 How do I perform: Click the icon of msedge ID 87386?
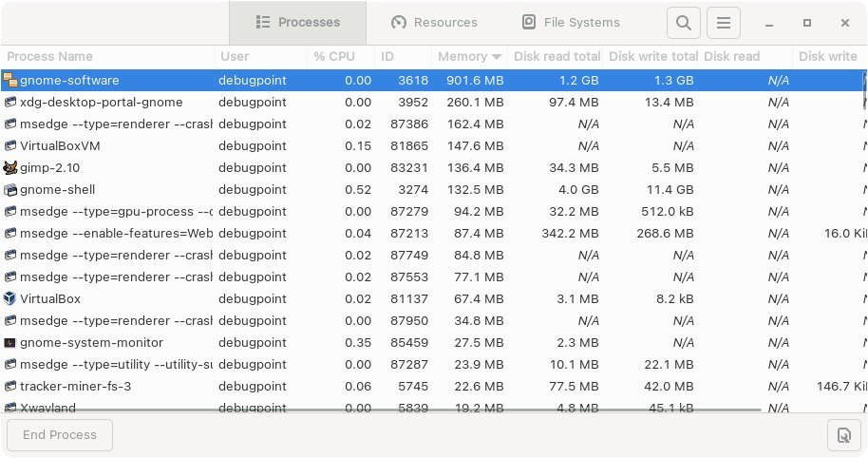click(9, 124)
